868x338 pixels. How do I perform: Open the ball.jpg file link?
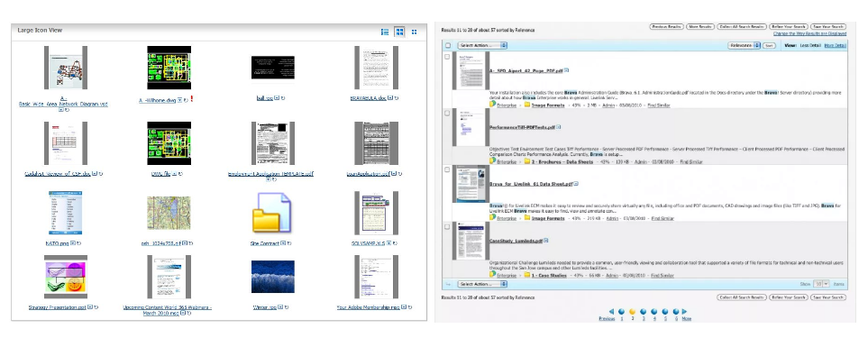pyautogui.click(x=264, y=98)
